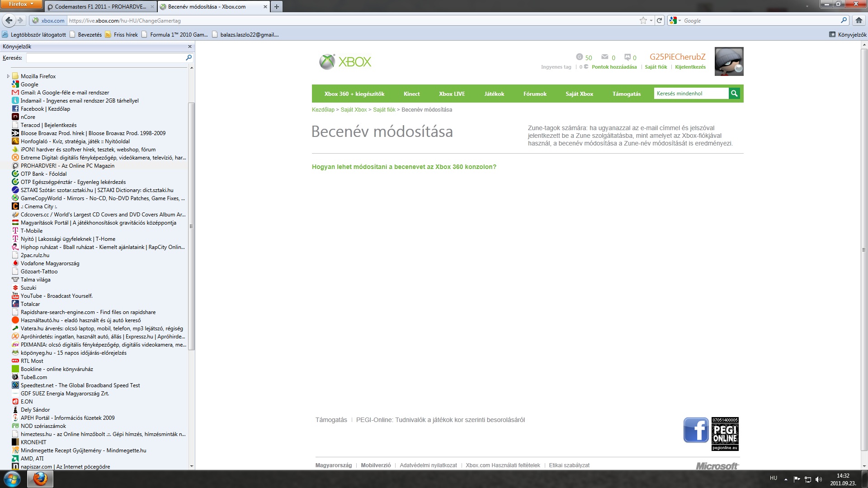Switch to the Codemasters F1 2011 tab
Image resolution: width=868 pixels, height=488 pixels.
100,7
